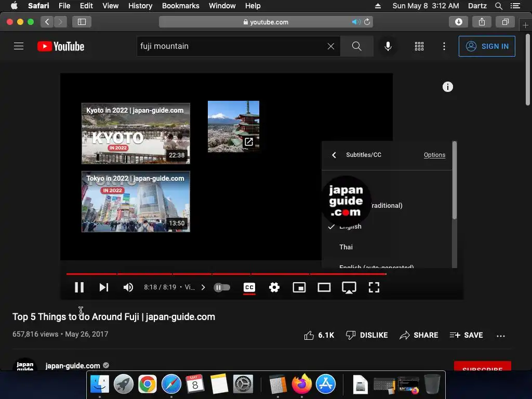Open Finder from the Dock
This screenshot has width=532, height=399.
click(x=100, y=384)
